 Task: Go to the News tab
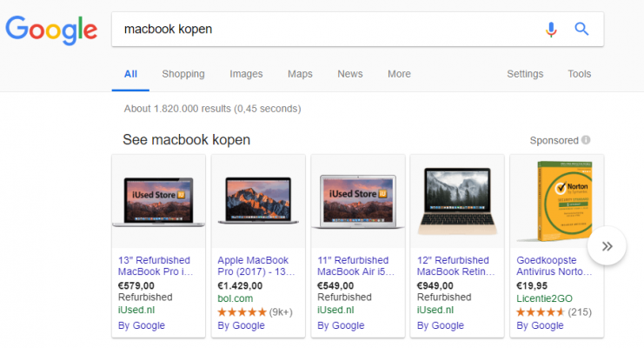point(350,74)
